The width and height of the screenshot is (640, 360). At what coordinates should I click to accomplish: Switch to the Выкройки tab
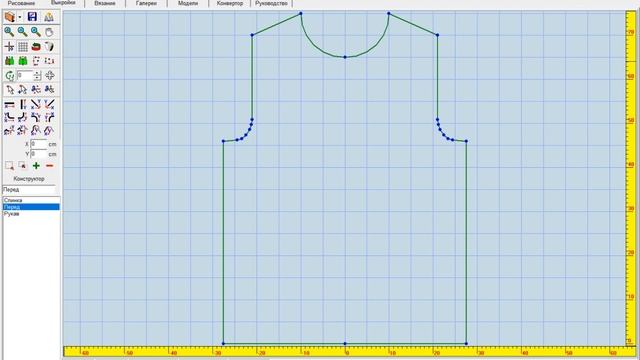click(63, 3)
